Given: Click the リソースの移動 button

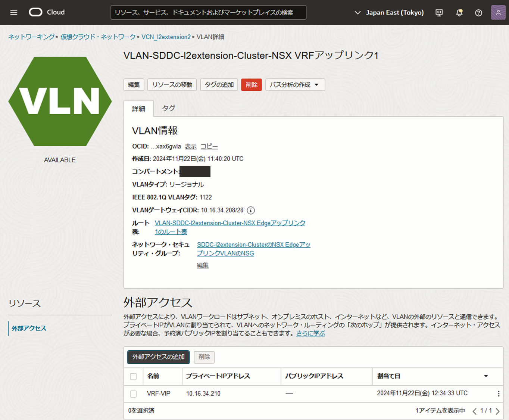Looking at the screenshot, I should pyautogui.click(x=172, y=85).
